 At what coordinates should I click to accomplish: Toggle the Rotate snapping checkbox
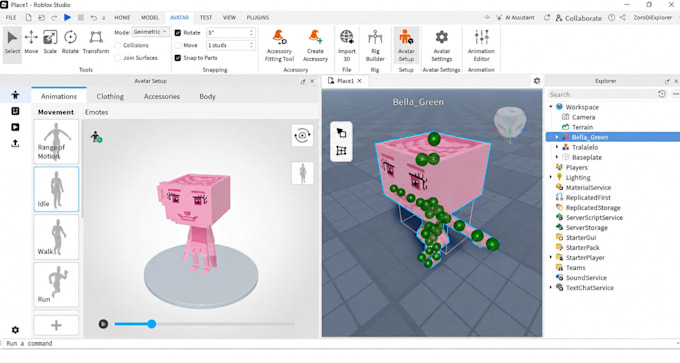point(178,33)
